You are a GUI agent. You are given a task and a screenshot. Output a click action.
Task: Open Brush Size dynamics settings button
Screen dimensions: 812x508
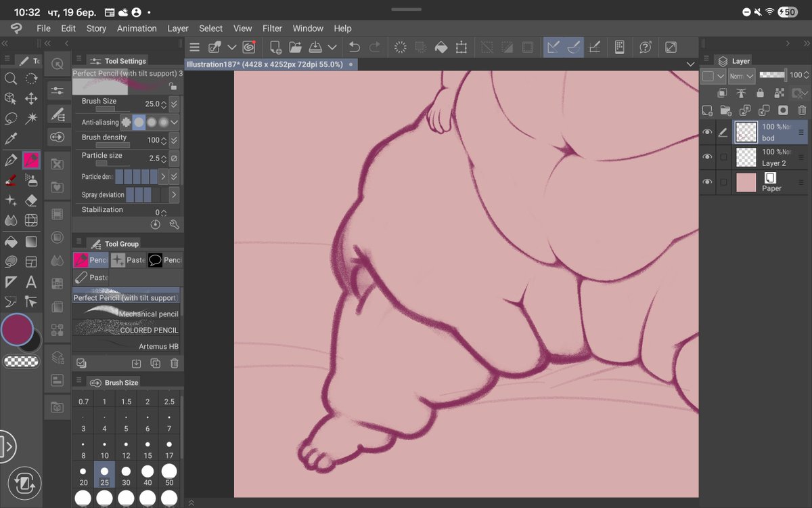tap(174, 104)
